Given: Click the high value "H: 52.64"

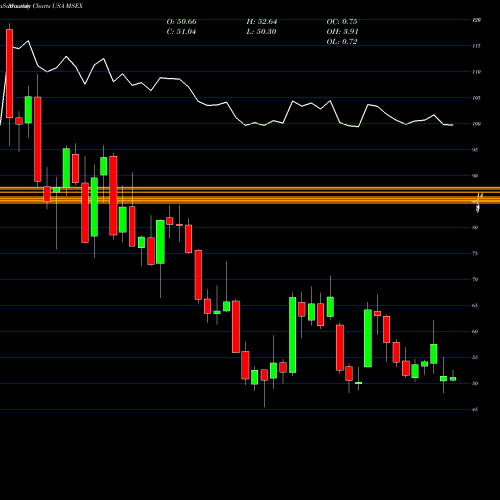Looking at the screenshot, I should pyautogui.click(x=262, y=22).
